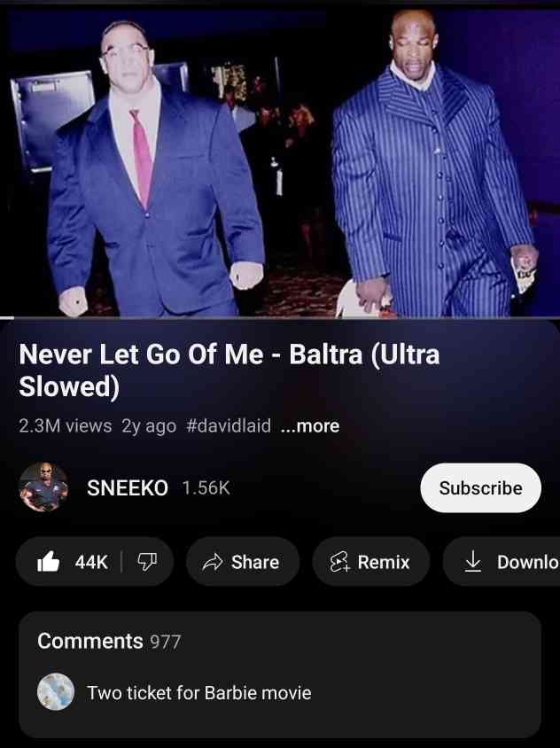
Task: Like the video with thumbs up icon
Action: tap(49, 562)
